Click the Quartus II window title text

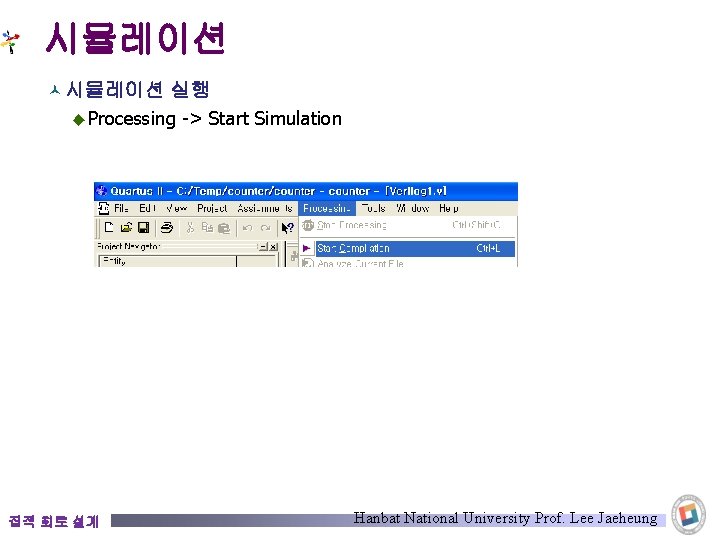[278, 191]
